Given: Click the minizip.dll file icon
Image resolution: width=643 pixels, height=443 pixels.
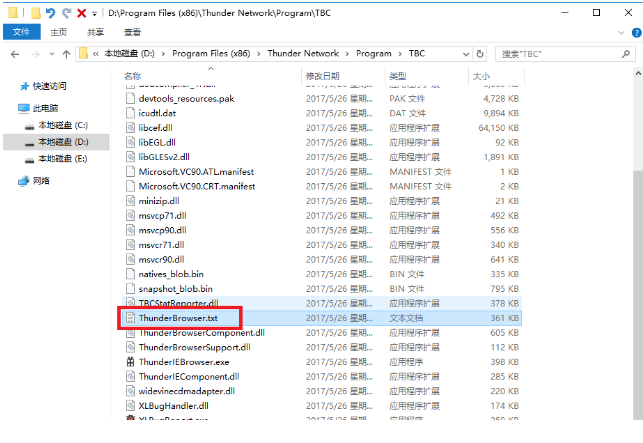Looking at the screenshot, I should pos(130,201).
